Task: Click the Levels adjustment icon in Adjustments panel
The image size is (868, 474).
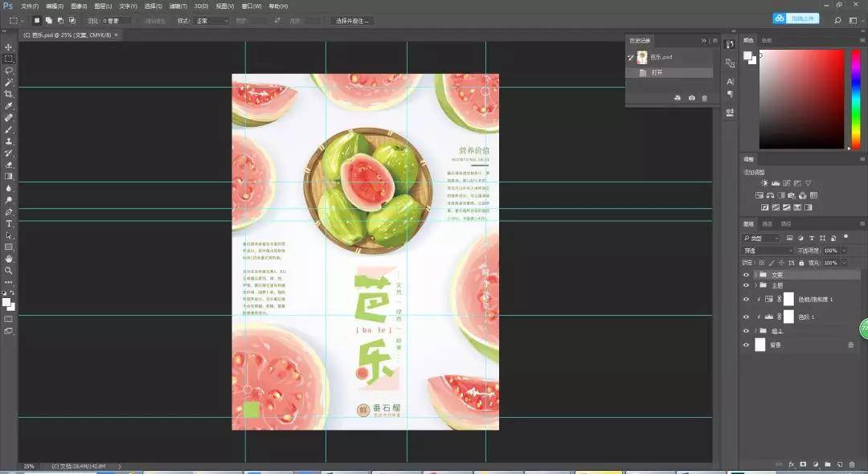Action: (776, 183)
